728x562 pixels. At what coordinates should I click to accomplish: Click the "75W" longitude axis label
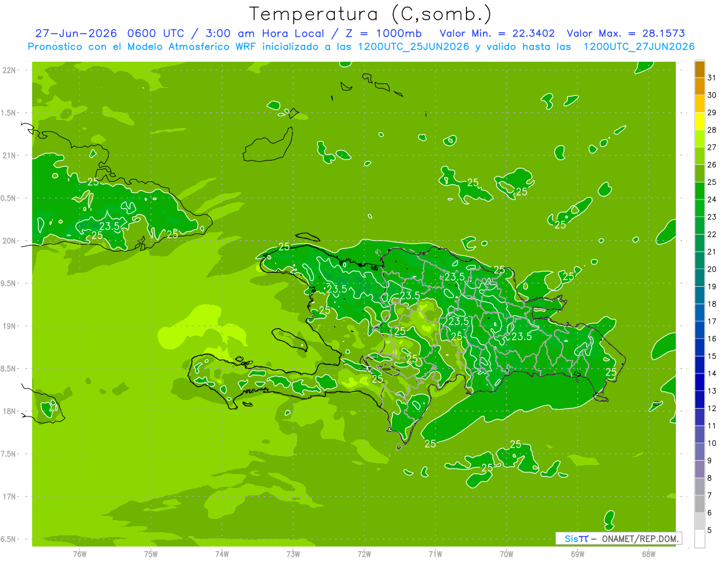tap(151, 554)
